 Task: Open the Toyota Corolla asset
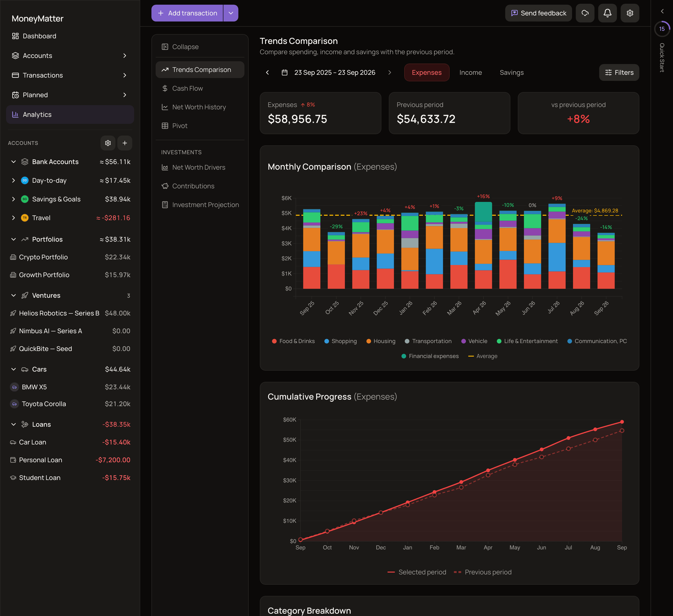tap(70, 404)
